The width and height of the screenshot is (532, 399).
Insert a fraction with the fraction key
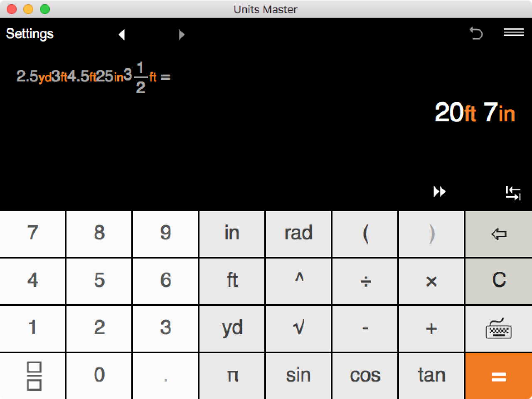point(32,376)
